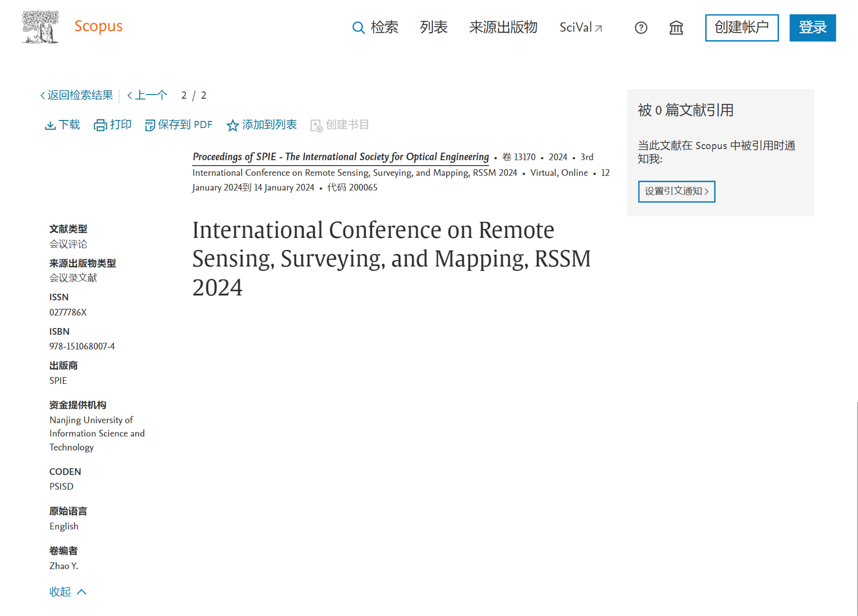Go to previous record 上一个
The width and height of the screenshot is (858, 616).
pos(147,95)
